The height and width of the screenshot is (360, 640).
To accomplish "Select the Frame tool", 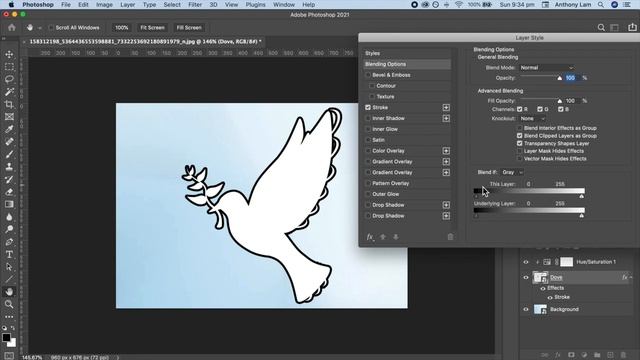I will coord(9,117).
